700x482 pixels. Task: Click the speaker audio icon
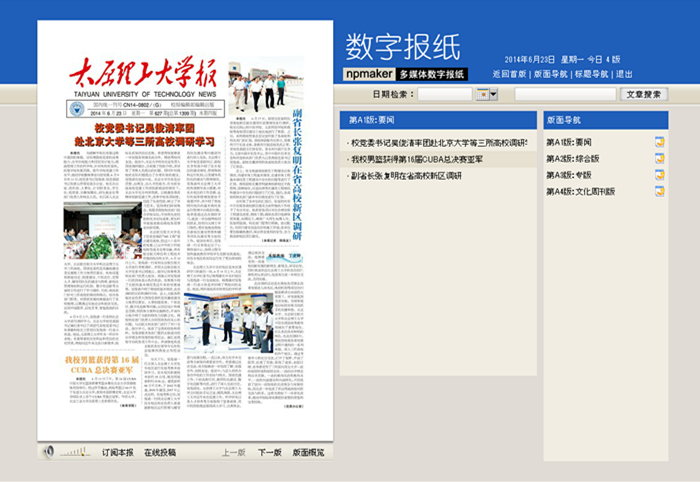(48, 452)
